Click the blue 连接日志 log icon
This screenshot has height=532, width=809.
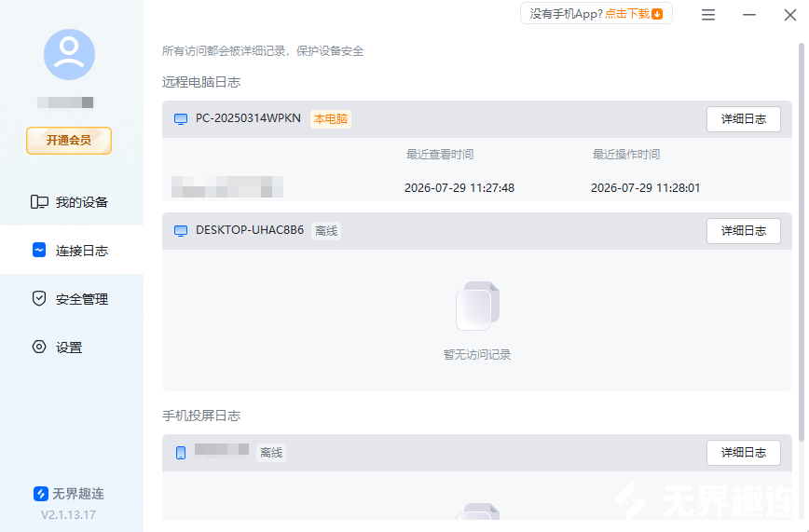click(x=39, y=251)
